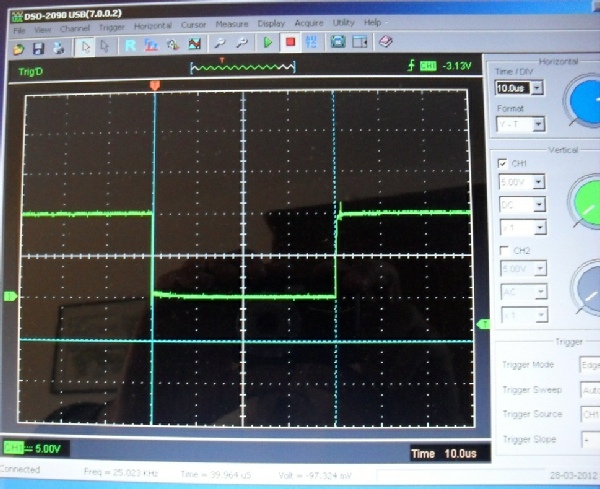Click the CH1 ground level marker on left edge
This screenshot has width=600, height=489.
[10, 296]
